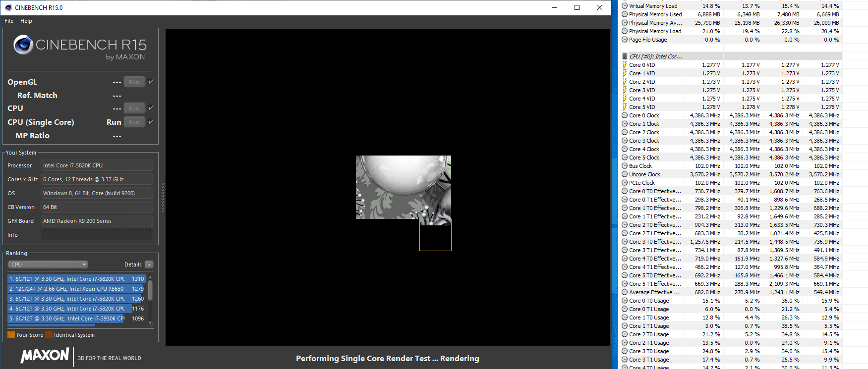Click the side panel resize grip handle
The image size is (868, 369).
point(163,197)
